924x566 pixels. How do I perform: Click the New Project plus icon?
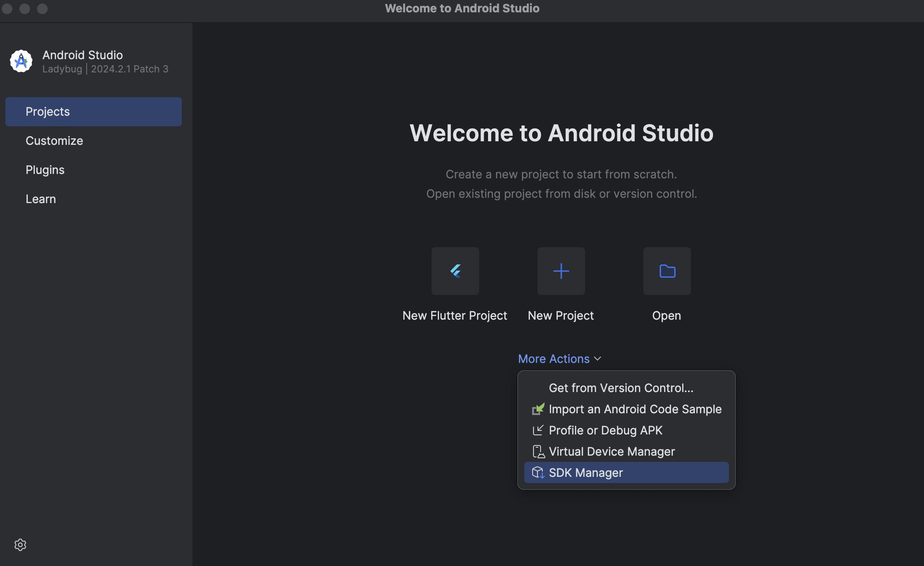pos(561,271)
